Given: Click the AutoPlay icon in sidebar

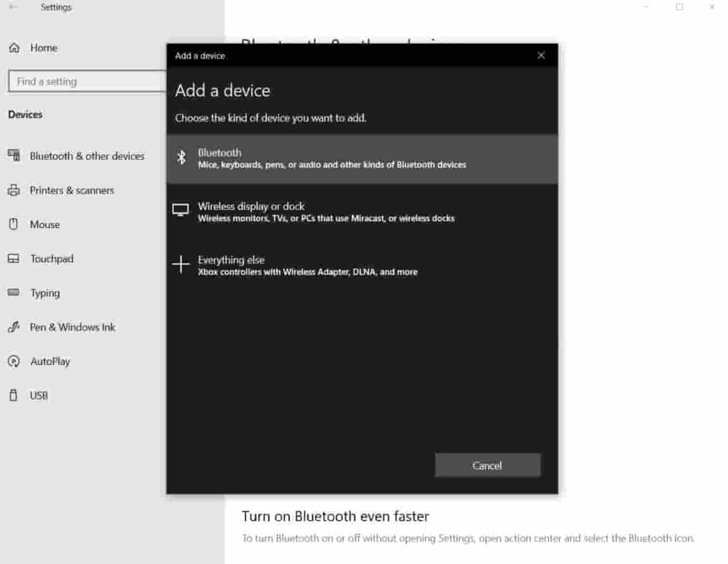Looking at the screenshot, I should [14, 362].
